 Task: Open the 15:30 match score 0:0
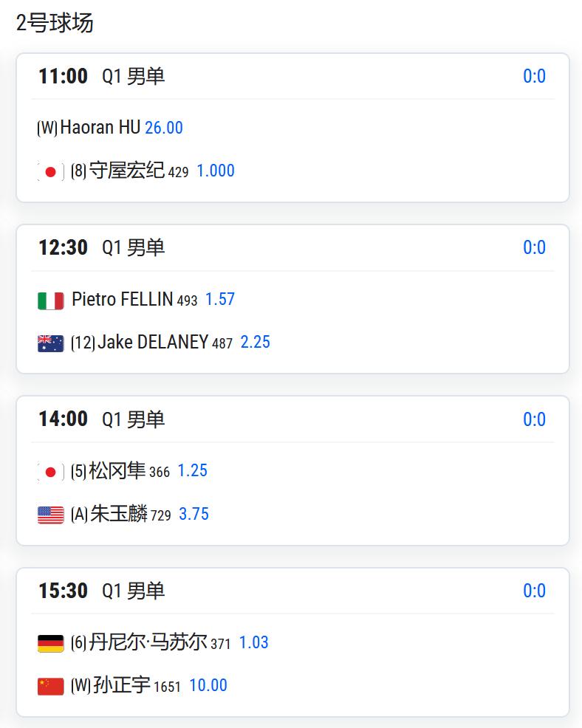point(534,591)
